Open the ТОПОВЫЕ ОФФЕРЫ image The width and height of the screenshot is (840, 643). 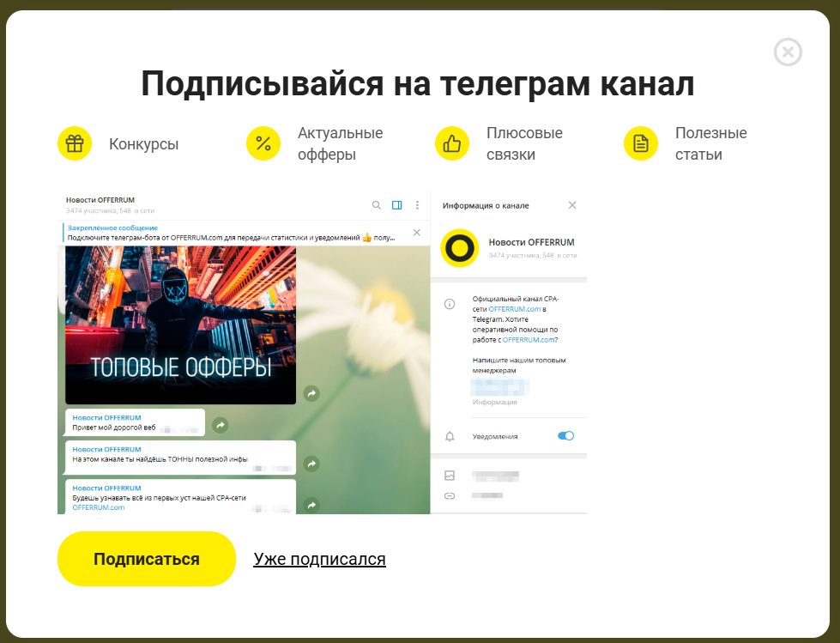point(180,325)
